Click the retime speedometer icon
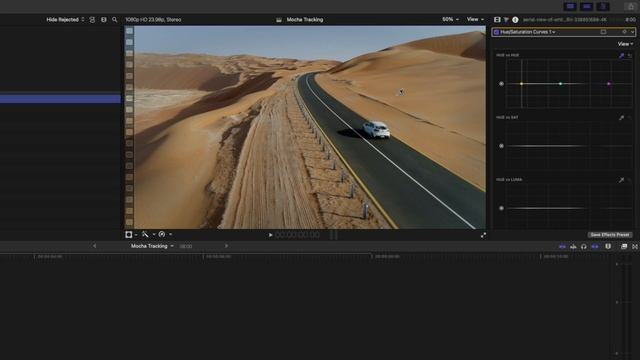Viewport: 640px width, 360px height. tap(162, 234)
